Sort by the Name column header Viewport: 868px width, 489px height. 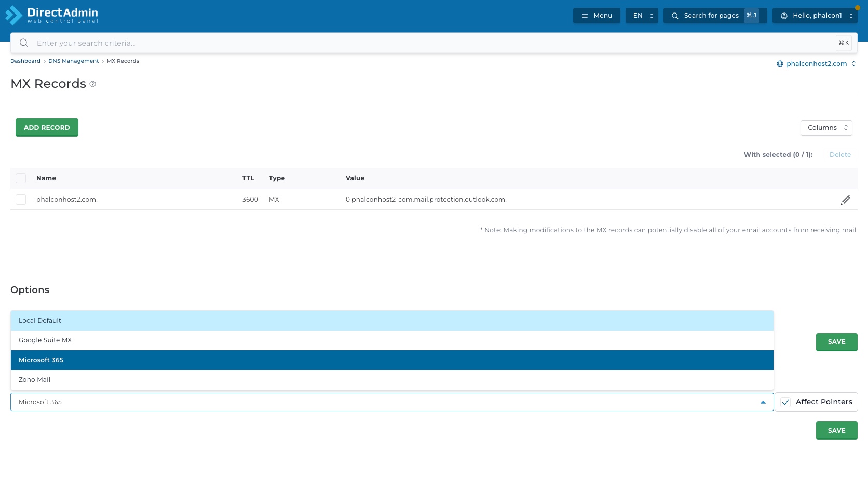46,178
